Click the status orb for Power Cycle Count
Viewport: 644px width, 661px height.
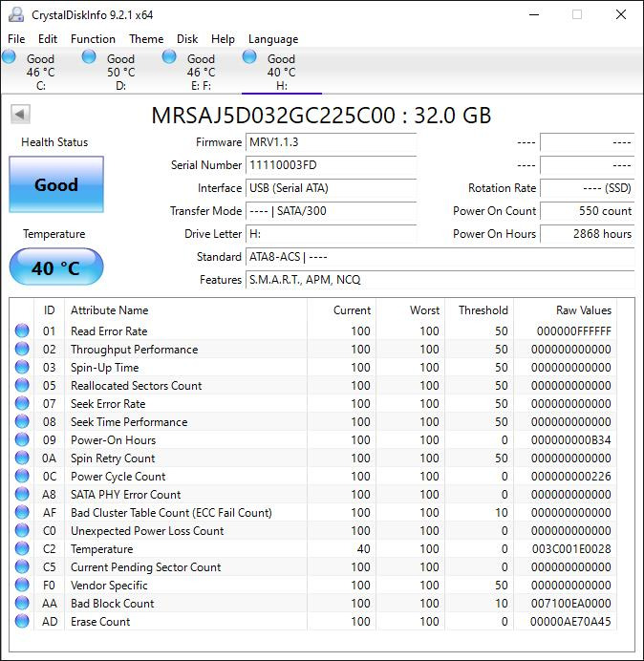point(22,476)
